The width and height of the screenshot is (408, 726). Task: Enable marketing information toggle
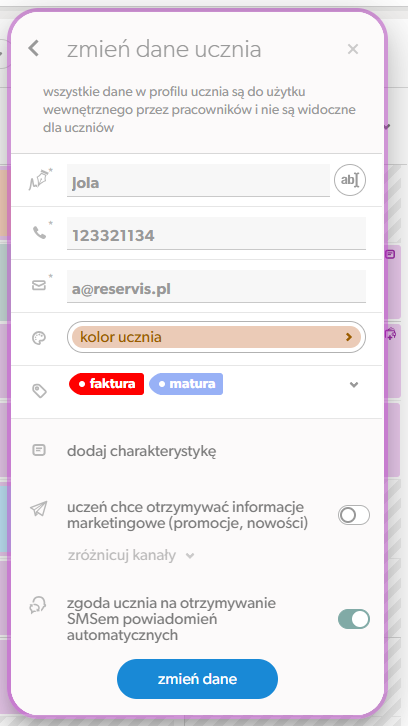(354, 515)
